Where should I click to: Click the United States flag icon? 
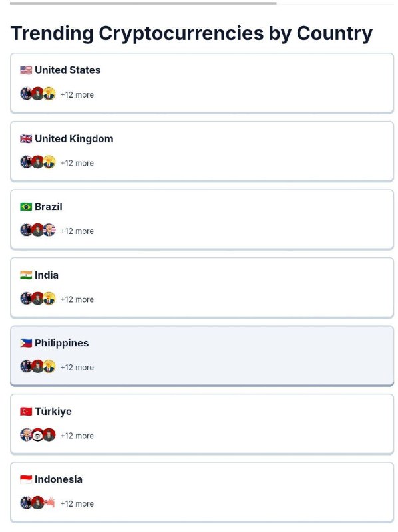point(26,70)
